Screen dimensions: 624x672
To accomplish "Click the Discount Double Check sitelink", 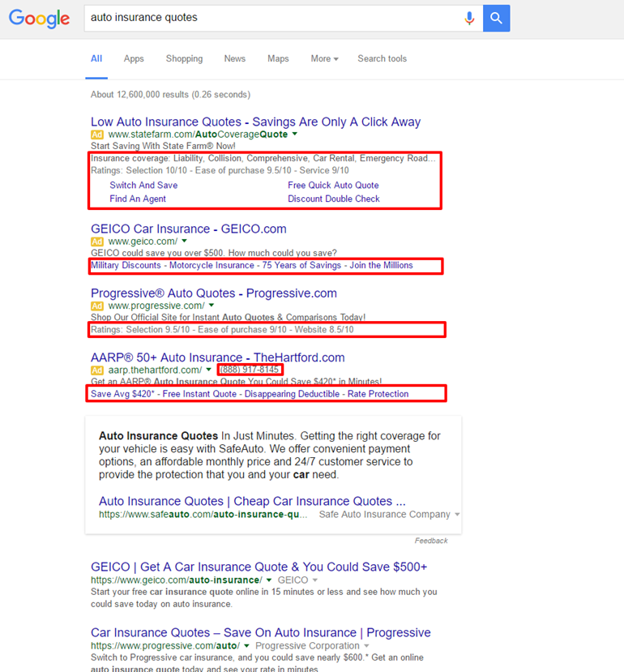I will 333,199.
